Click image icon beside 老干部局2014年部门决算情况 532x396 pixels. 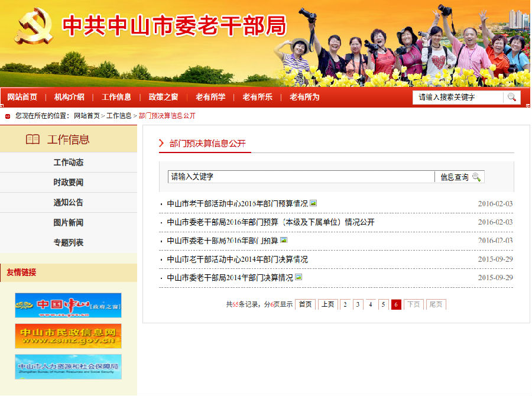299,277
